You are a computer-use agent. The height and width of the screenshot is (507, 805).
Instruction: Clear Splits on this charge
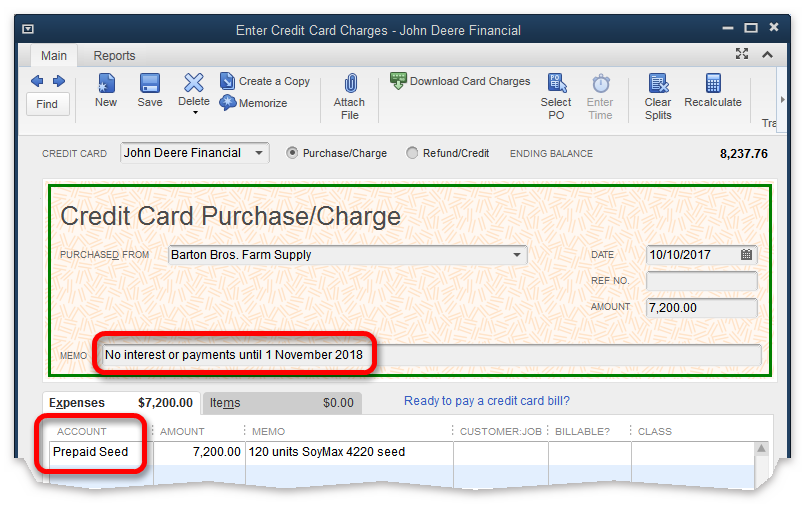click(x=658, y=97)
